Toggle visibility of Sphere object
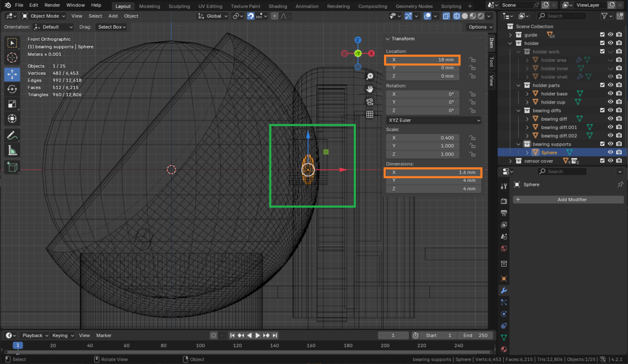 [610, 152]
